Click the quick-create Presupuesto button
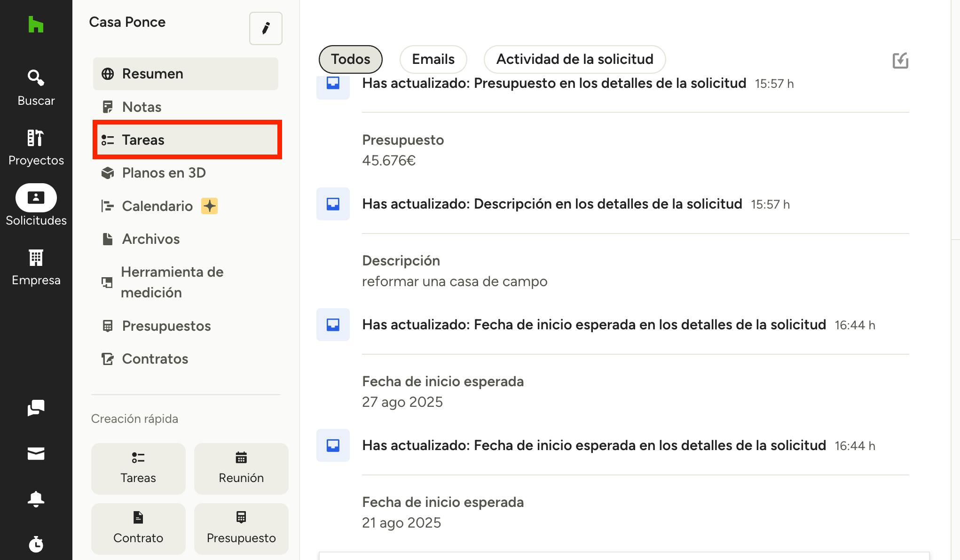The height and width of the screenshot is (560, 960). click(x=241, y=529)
